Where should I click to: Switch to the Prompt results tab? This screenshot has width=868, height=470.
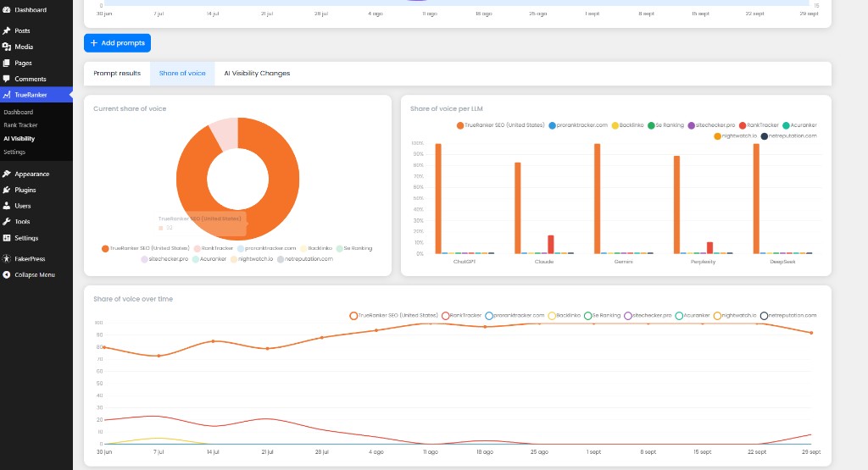click(x=117, y=74)
